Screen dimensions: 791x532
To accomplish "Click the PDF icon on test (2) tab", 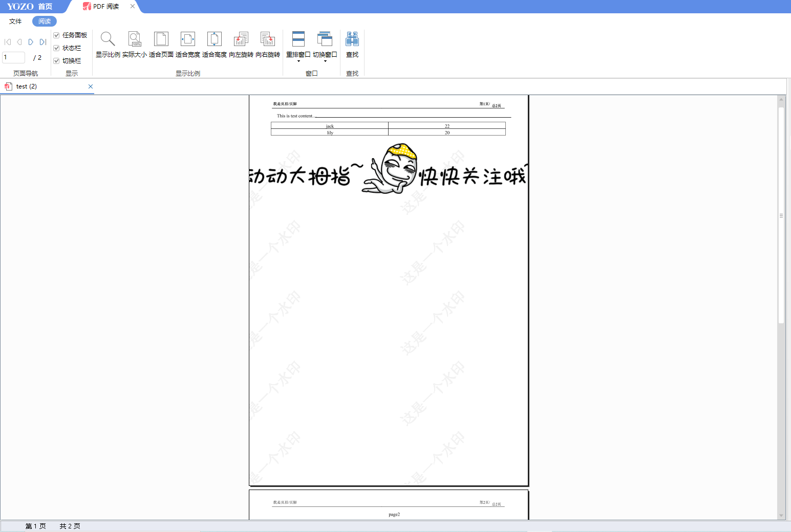I will tap(8, 86).
